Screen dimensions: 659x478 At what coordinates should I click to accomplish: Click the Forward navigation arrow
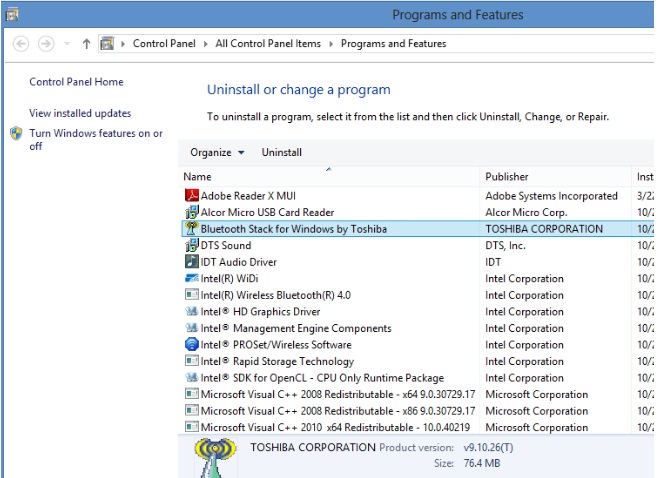point(46,44)
